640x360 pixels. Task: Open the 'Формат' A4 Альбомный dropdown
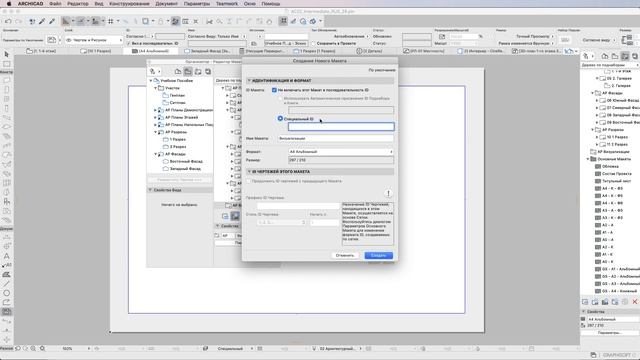coord(341,151)
